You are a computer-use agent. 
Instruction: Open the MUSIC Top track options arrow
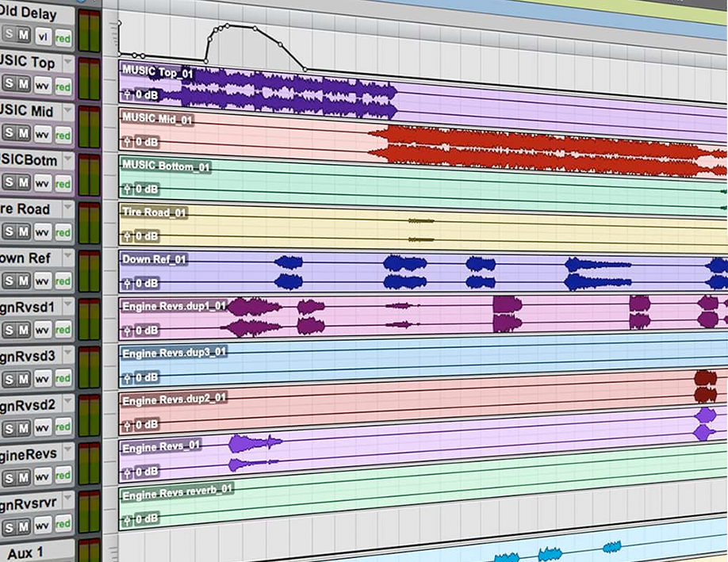pyautogui.click(x=67, y=62)
